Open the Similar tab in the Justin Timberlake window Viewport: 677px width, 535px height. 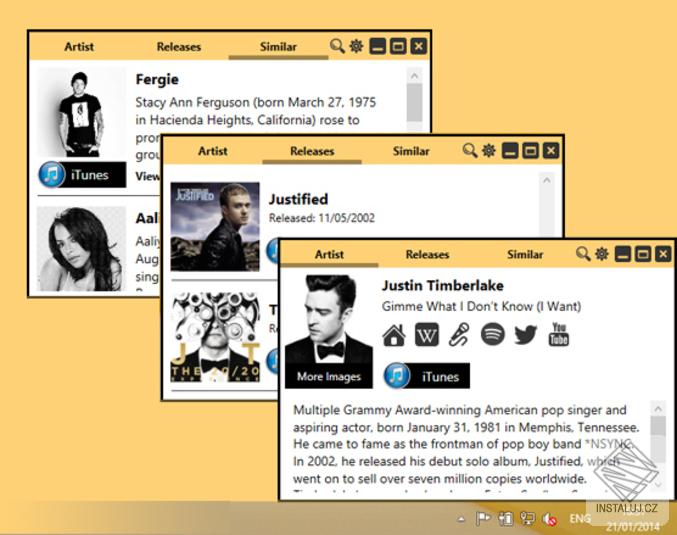(x=525, y=254)
